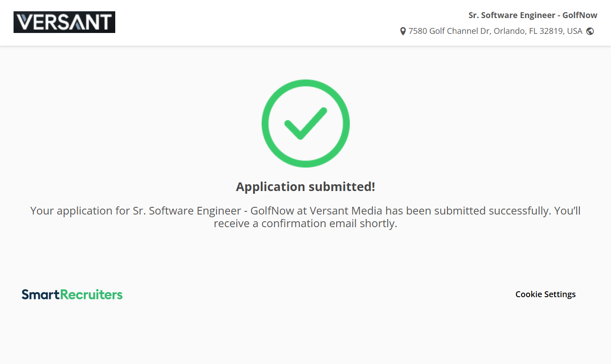Image resolution: width=611 pixels, height=364 pixels.
Task: Click the green success checkmark
Action: click(x=305, y=123)
